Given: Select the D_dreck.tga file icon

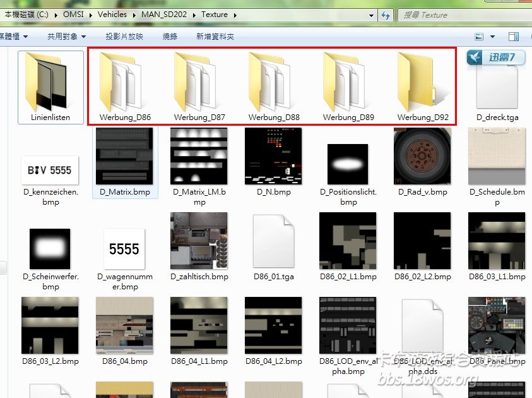Looking at the screenshot, I should [497, 88].
